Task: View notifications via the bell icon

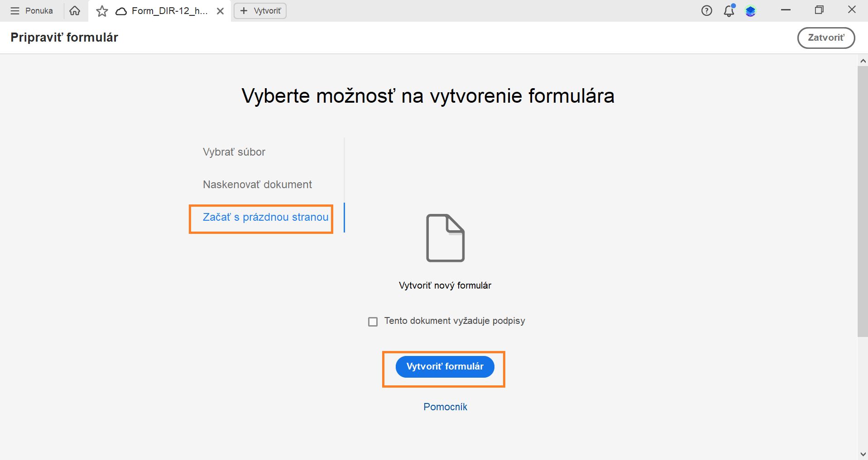Action: click(x=729, y=10)
